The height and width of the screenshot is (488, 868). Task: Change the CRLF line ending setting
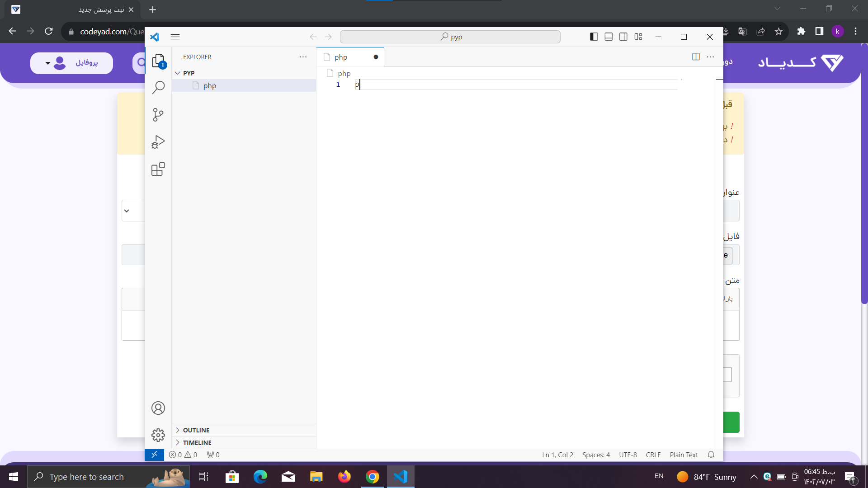653,455
